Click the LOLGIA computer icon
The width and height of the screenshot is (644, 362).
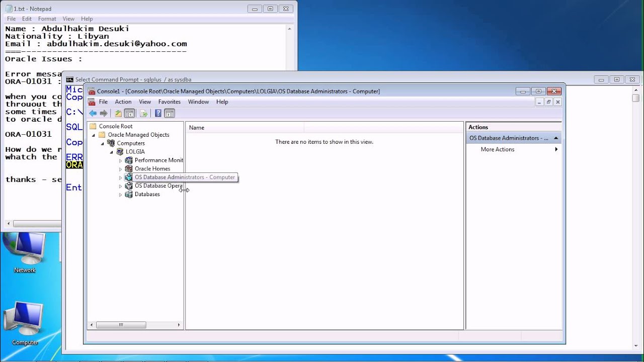pos(120,151)
